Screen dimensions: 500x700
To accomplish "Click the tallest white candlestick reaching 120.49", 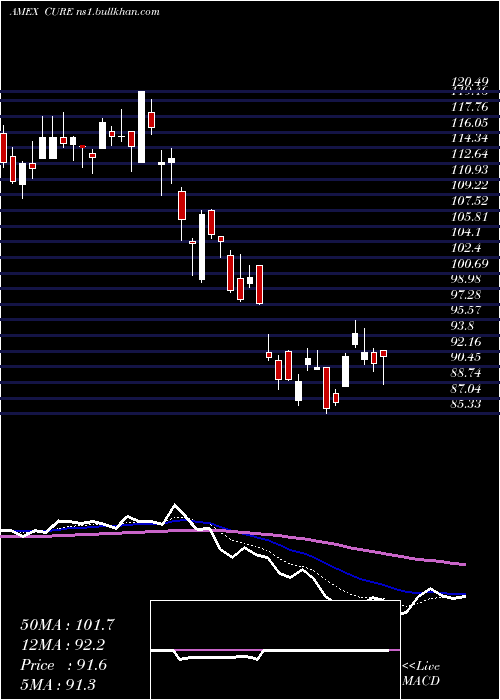I will 142,126.
